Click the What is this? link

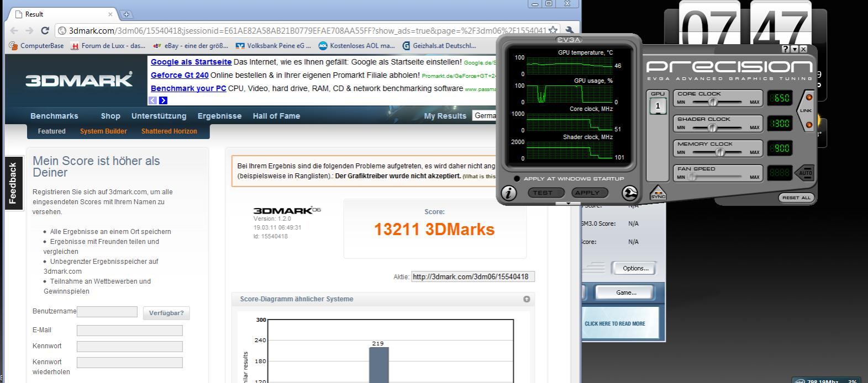(x=479, y=177)
